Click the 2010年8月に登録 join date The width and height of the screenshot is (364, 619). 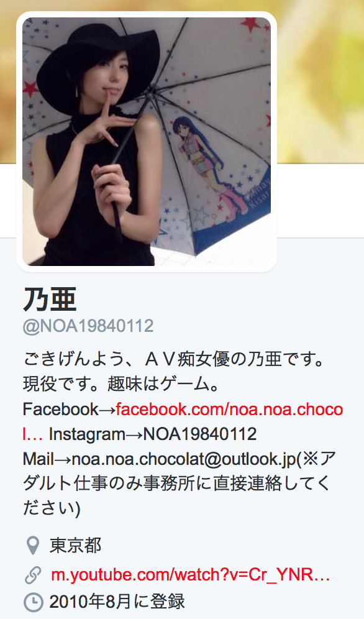pyautogui.click(x=117, y=602)
